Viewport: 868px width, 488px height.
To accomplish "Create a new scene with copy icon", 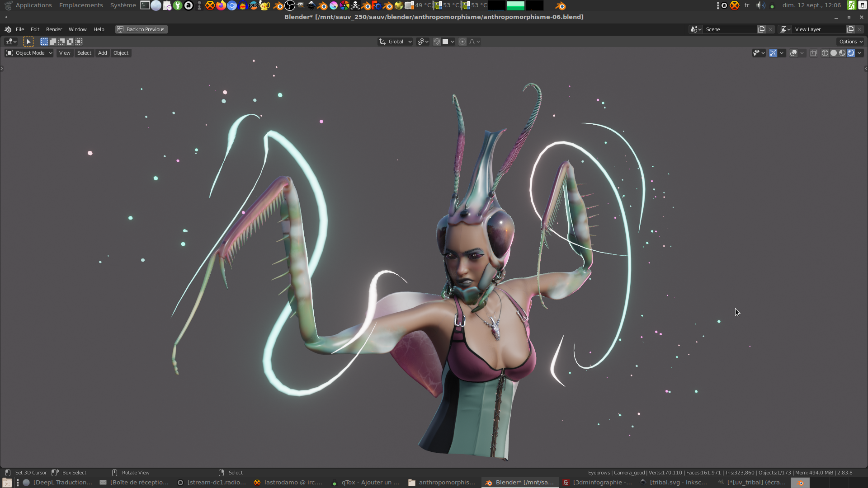I will (761, 29).
